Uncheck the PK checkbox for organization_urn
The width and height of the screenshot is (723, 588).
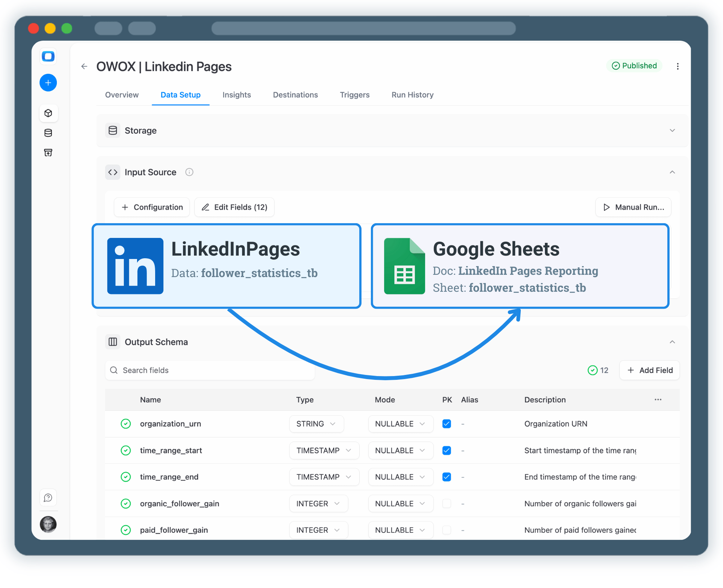point(447,424)
